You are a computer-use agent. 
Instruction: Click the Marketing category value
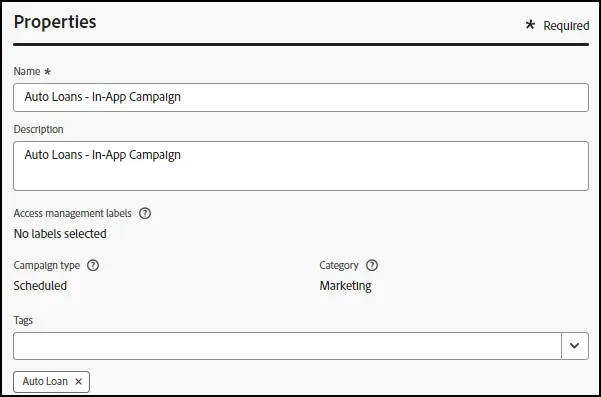[346, 286]
